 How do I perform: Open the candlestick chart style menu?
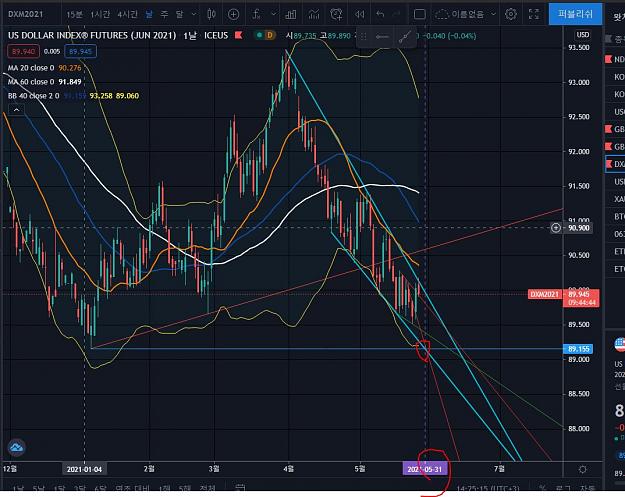click(x=212, y=15)
